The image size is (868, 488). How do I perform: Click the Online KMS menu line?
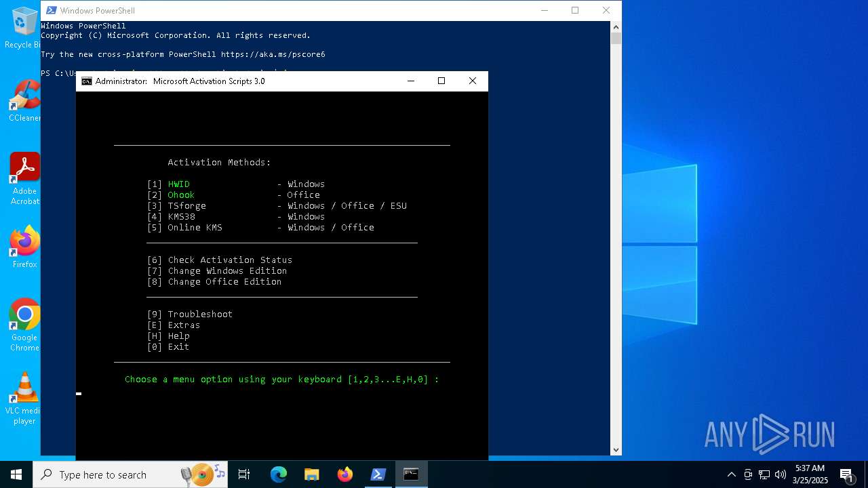260,228
